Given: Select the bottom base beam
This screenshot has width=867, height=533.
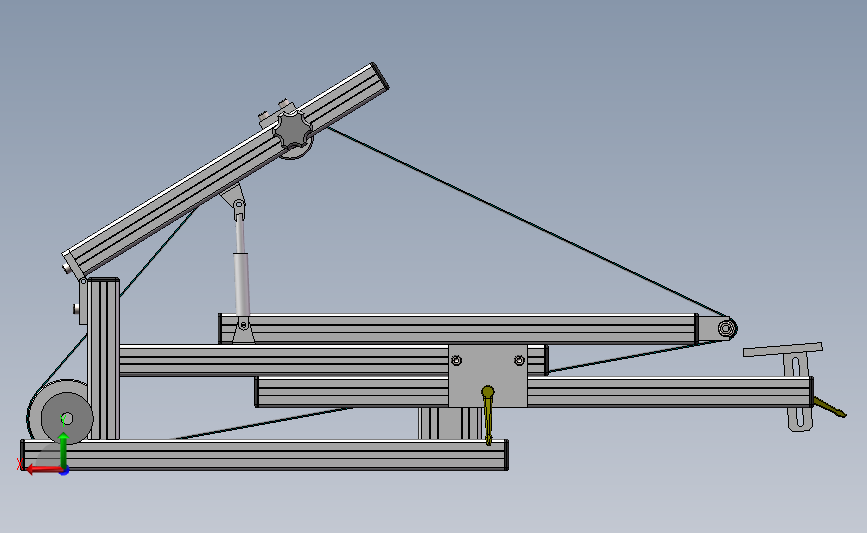Looking at the screenshot, I should 264,455.
